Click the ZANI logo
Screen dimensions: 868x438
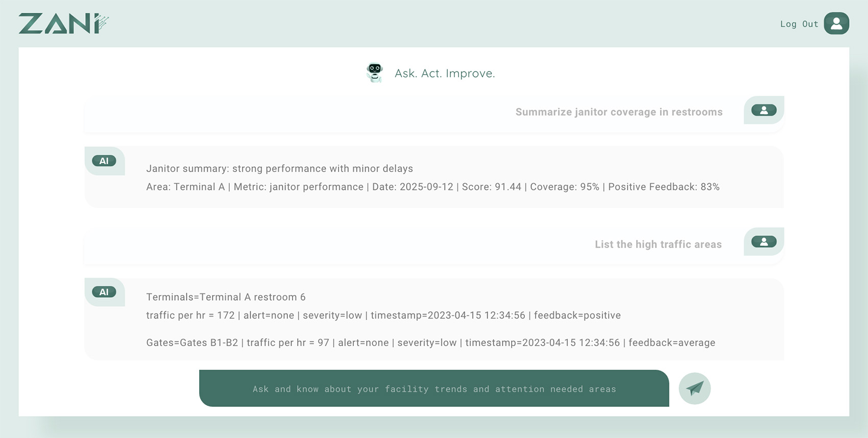click(x=63, y=24)
